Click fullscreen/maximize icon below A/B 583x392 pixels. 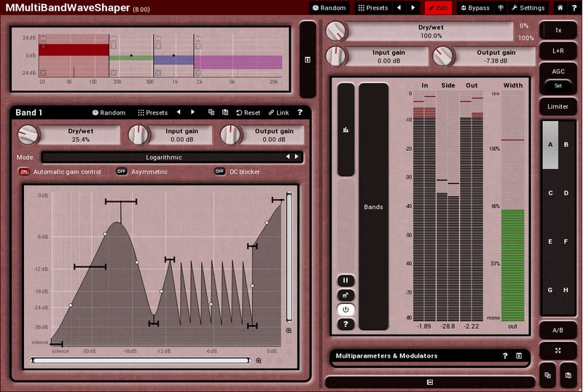tap(557, 350)
